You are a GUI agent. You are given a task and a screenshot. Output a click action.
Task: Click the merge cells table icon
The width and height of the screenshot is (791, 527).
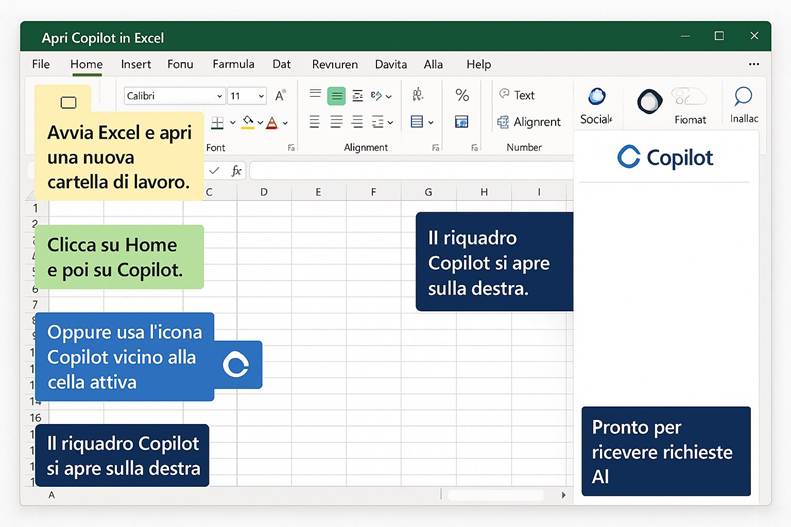417,122
